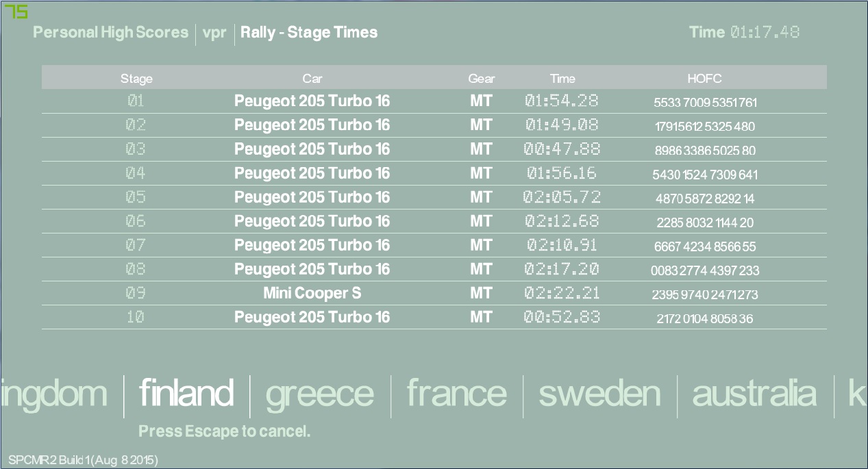
Task: Click the total Time 01:17.48 display
Action: [x=744, y=32]
